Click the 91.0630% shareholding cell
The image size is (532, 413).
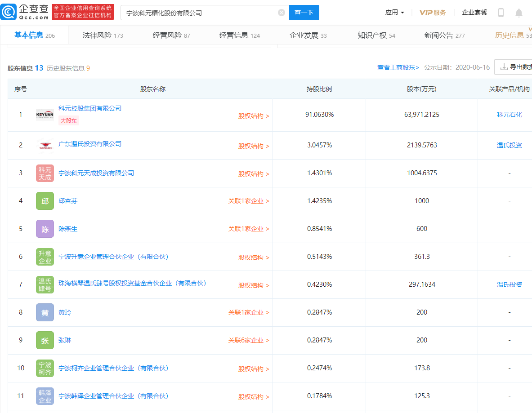[x=319, y=115]
